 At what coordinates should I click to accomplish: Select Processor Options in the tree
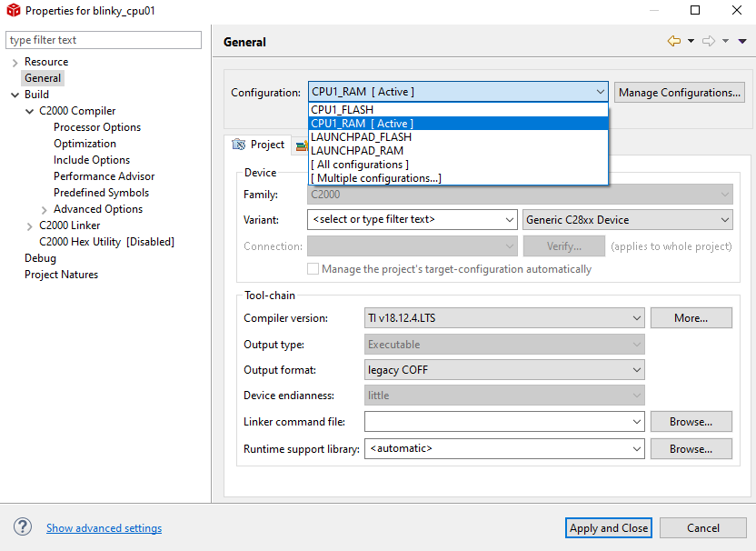(97, 127)
